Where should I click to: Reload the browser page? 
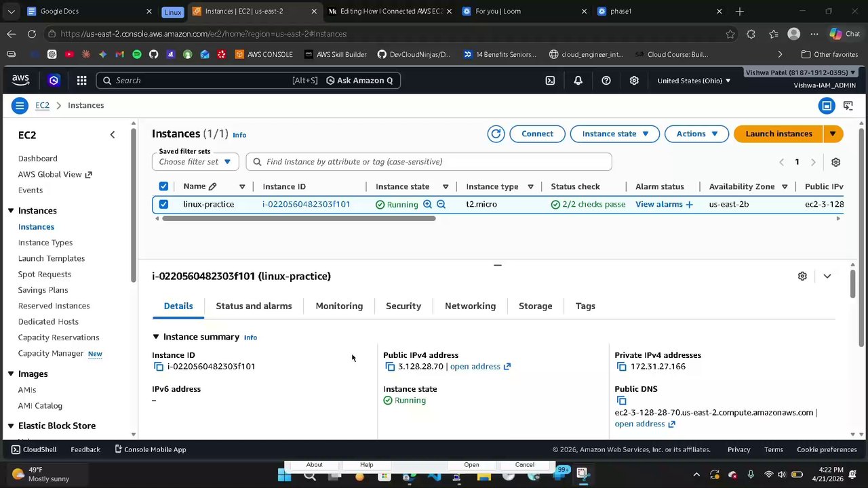(32, 34)
